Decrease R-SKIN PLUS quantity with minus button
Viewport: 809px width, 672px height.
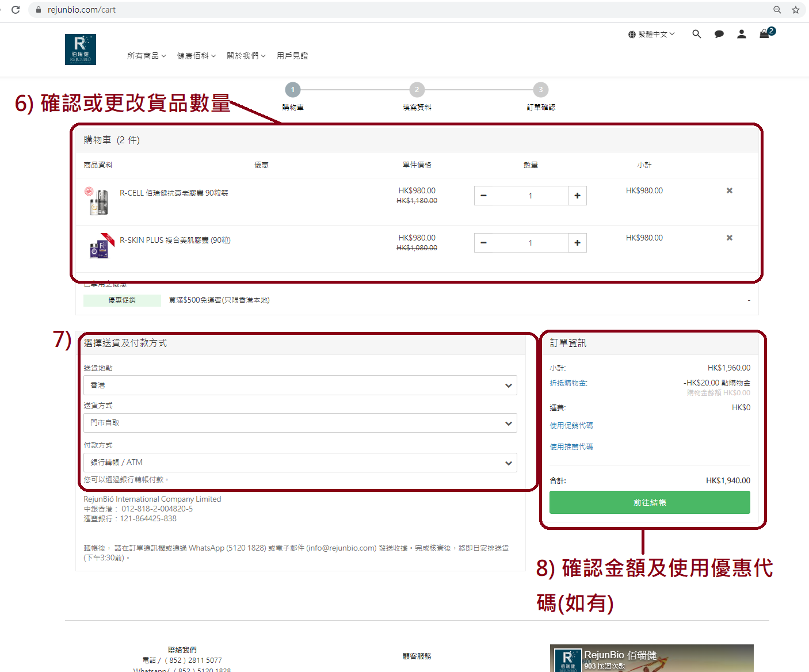(484, 243)
